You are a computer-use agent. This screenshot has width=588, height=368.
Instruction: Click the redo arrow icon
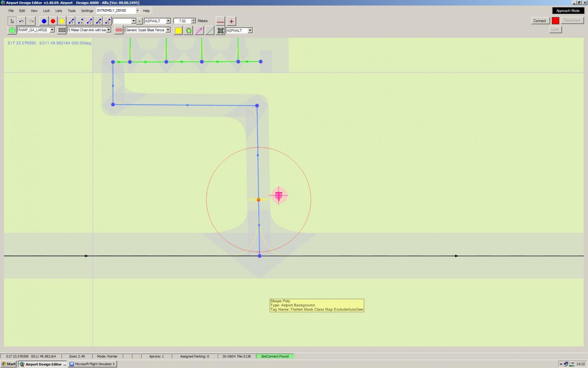(x=31, y=21)
